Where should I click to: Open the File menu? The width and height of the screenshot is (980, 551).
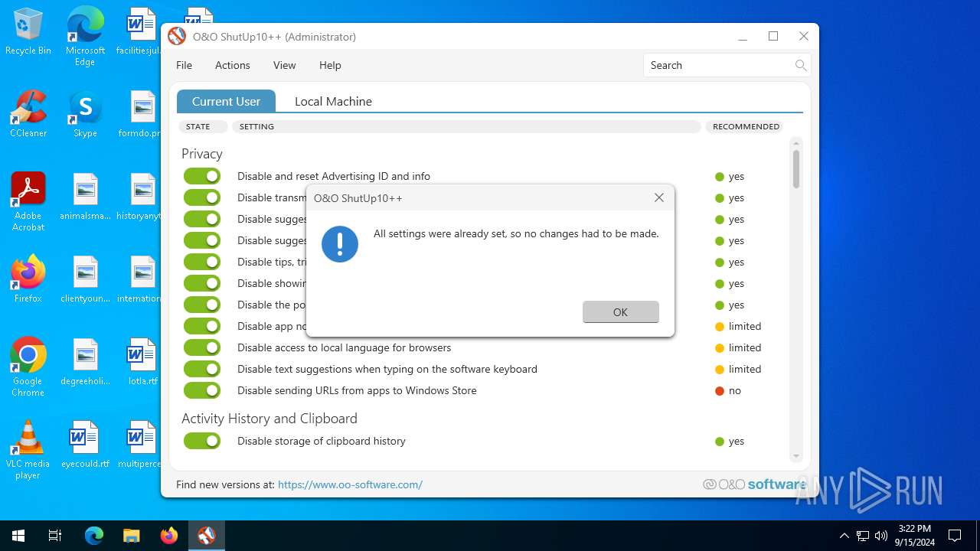(184, 65)
